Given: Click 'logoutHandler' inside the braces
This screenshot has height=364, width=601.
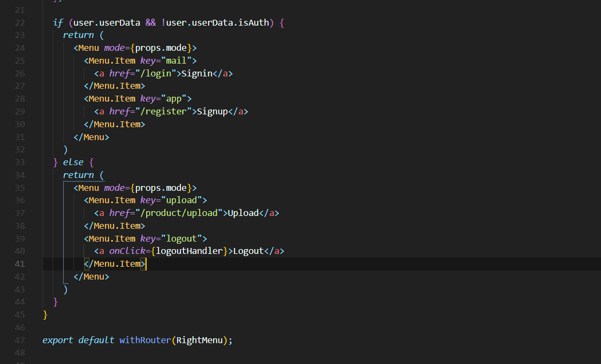Looking at the screenshot, I should [x=189, y=251].
